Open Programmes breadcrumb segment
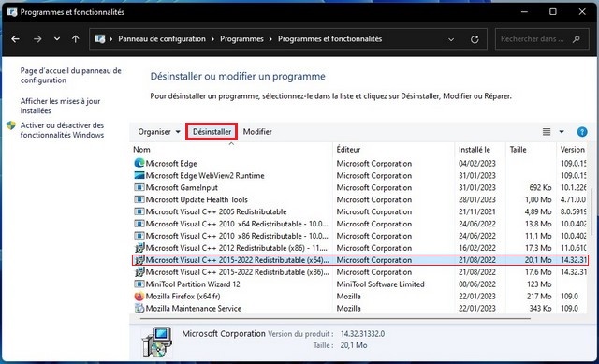 (x=241, y=39)
